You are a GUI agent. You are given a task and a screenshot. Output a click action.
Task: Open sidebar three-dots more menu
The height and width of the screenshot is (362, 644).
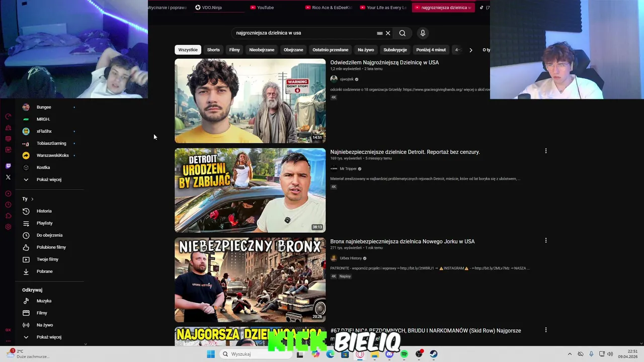[x=8, y=341]
